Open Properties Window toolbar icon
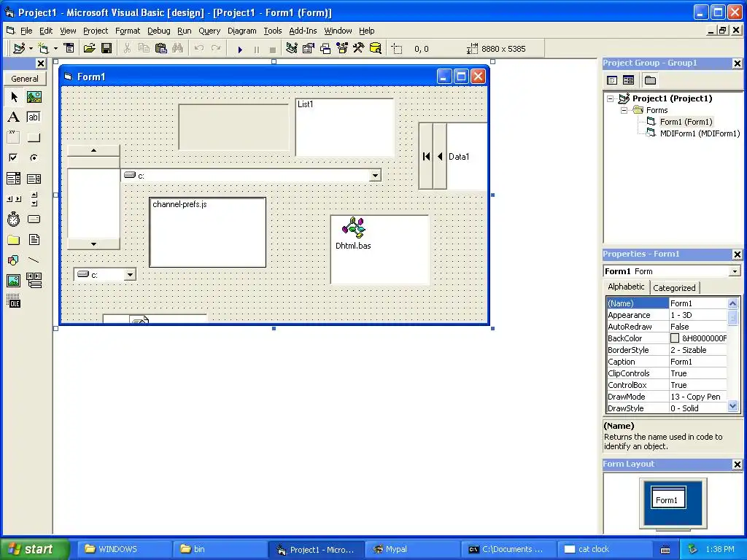 [x=309, y=49]
